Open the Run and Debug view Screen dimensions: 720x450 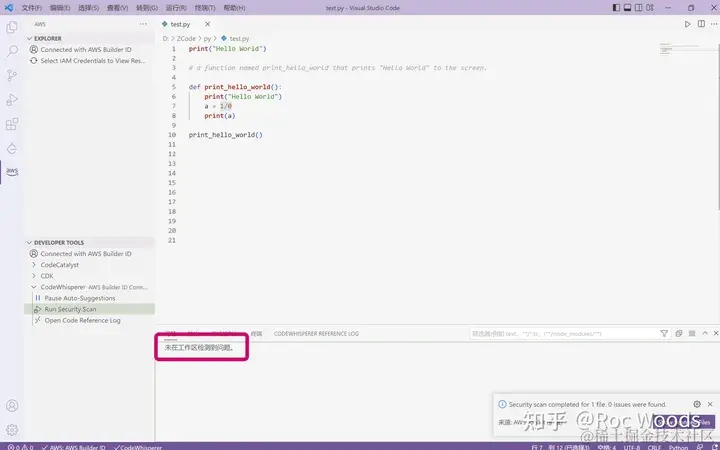pos(12,100)
